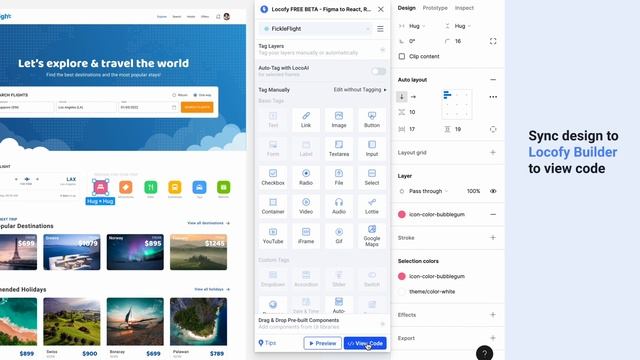The width and height of the screenshot is (640, 360).
Task: Select the YouTube tag
Action: click(273, 236)
